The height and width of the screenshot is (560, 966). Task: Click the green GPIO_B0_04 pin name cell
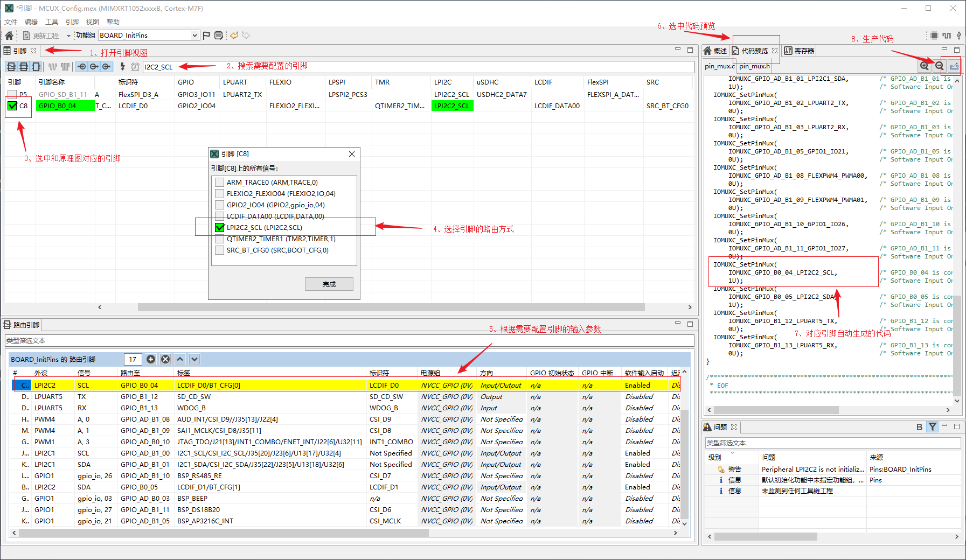pyautogui.click(x=65, y=106)
